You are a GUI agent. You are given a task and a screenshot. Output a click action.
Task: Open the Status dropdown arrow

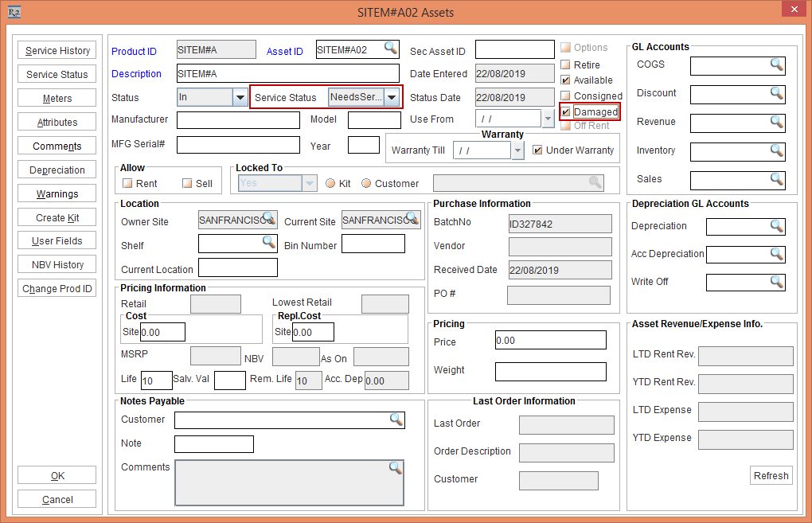click(240, 98)
